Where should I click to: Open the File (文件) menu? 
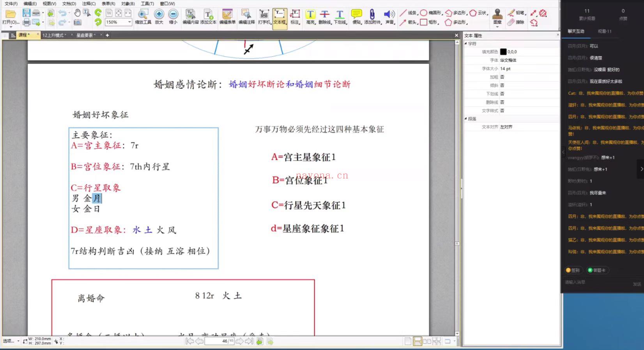11,4
